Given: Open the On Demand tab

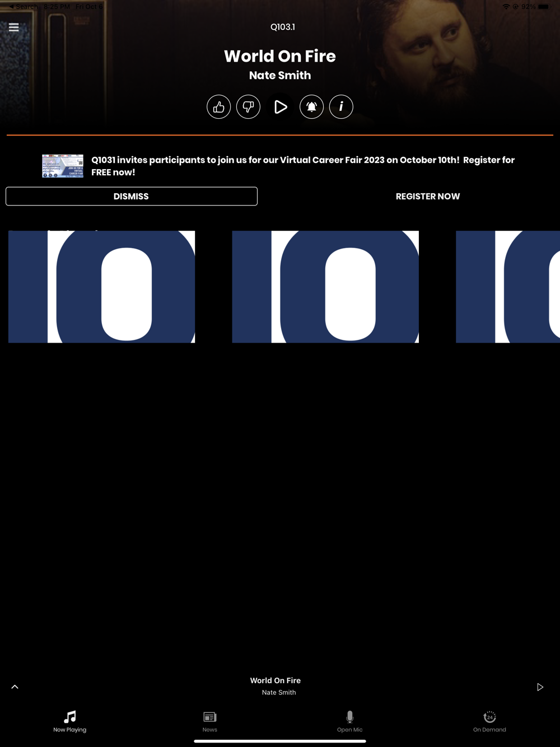Looking at the screenshot, I should point(489,721).
